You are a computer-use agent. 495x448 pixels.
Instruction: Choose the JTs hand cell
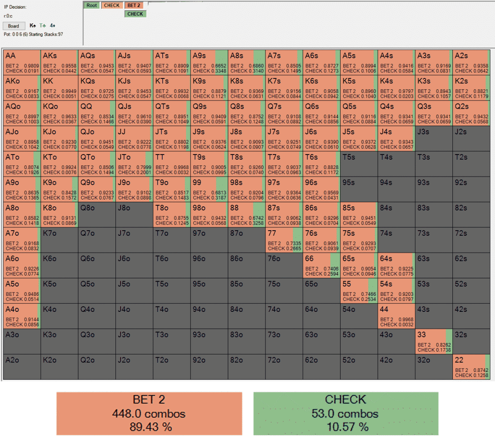click(x=171, y=138)
